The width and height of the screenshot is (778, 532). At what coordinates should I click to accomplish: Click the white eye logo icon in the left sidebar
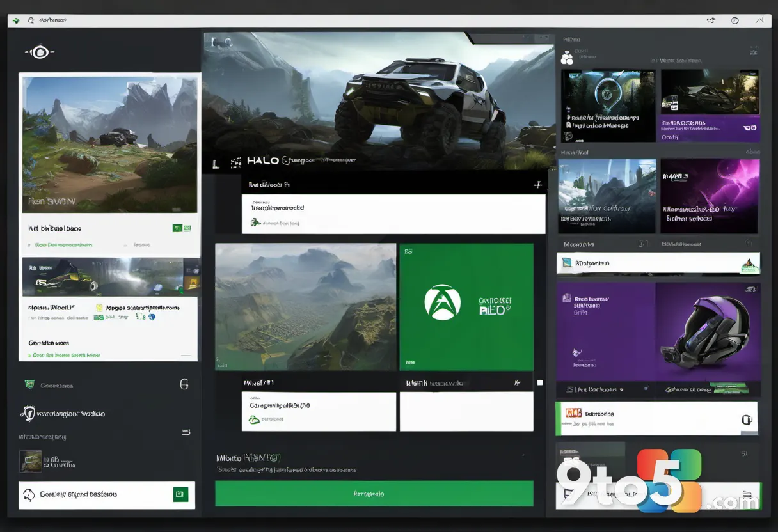(x=40, y=52)
